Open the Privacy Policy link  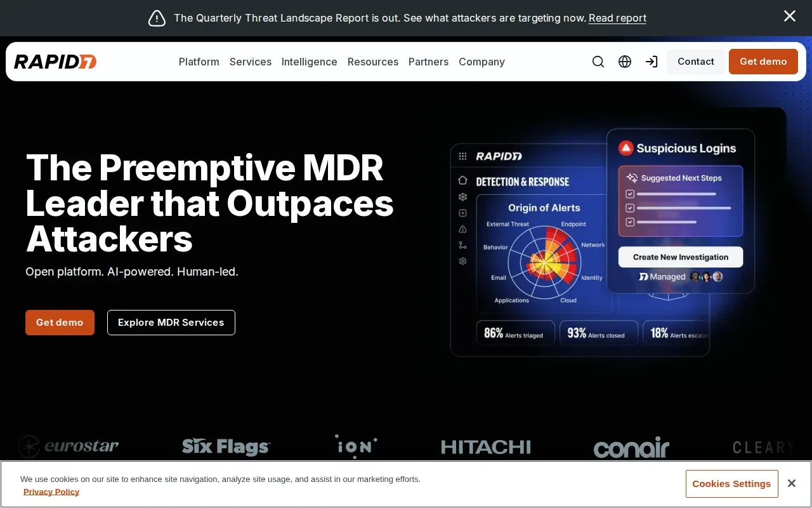51,491
